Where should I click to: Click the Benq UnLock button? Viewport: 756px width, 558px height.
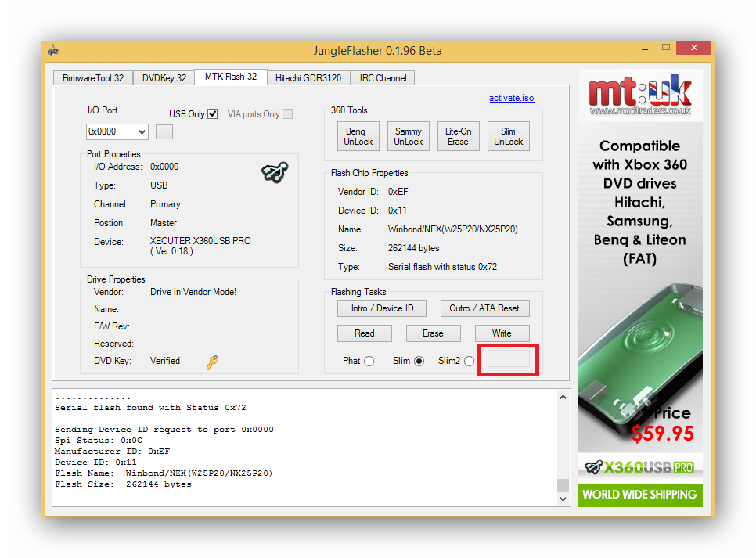pos(358,136)
